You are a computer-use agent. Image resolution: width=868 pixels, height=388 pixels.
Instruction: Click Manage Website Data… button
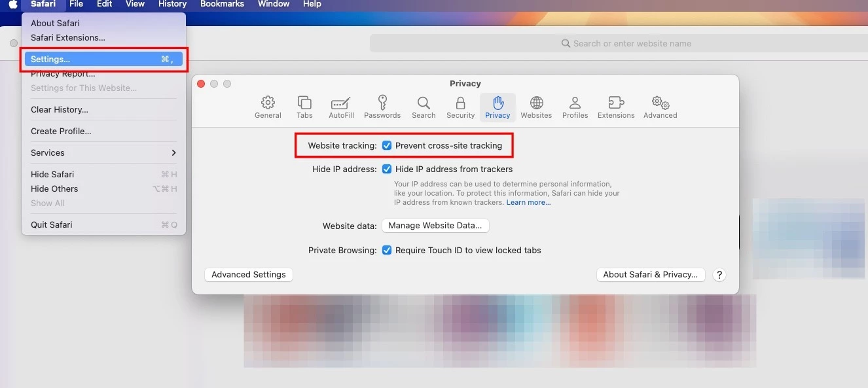435,226
